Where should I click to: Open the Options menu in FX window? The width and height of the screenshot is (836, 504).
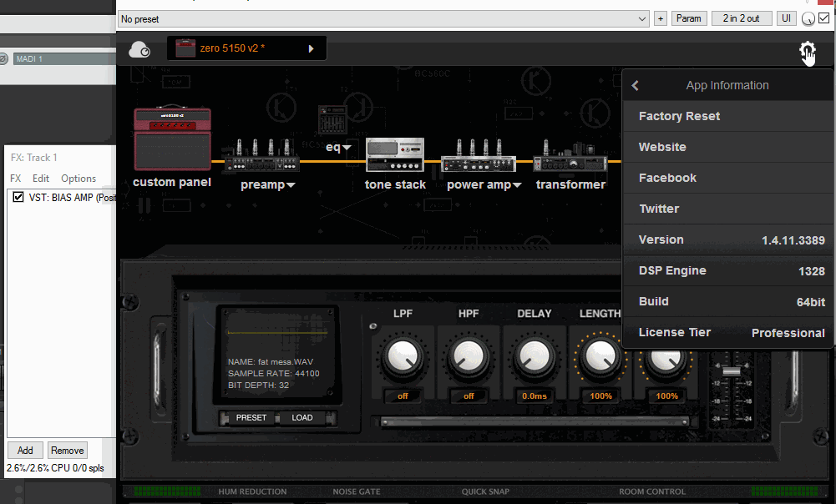coord(79,179)
